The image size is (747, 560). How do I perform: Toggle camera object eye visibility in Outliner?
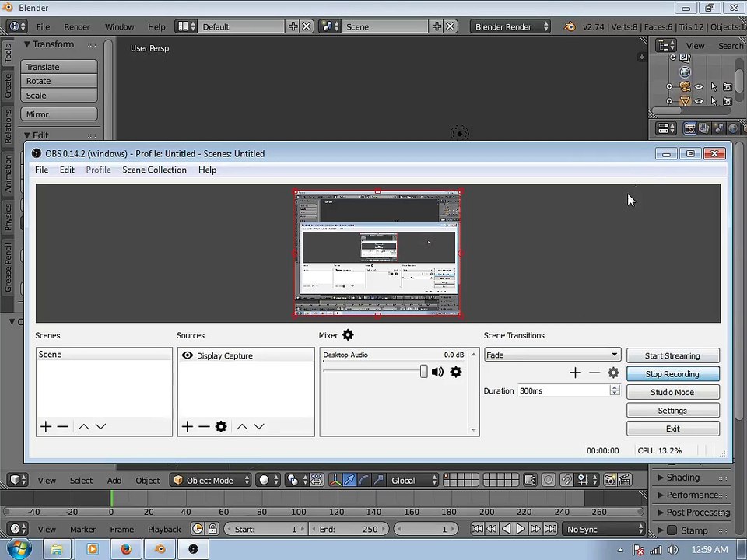point(699,87)
